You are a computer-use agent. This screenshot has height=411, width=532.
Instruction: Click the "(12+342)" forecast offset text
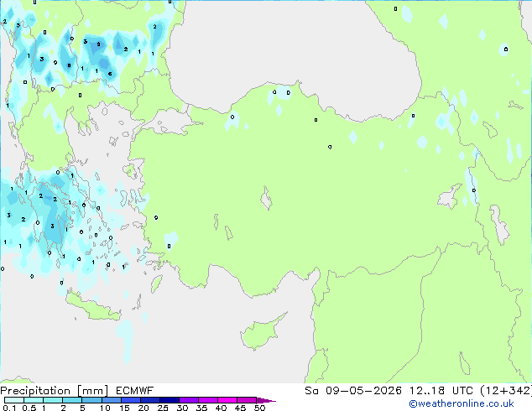506,391
